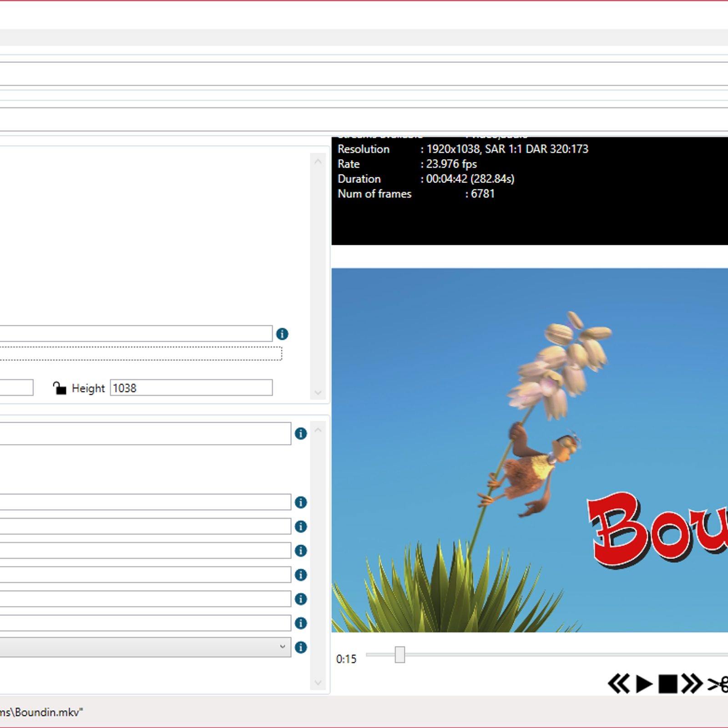
Task: Click the Boundin video preview frame
Action: [x=530, y=450]
